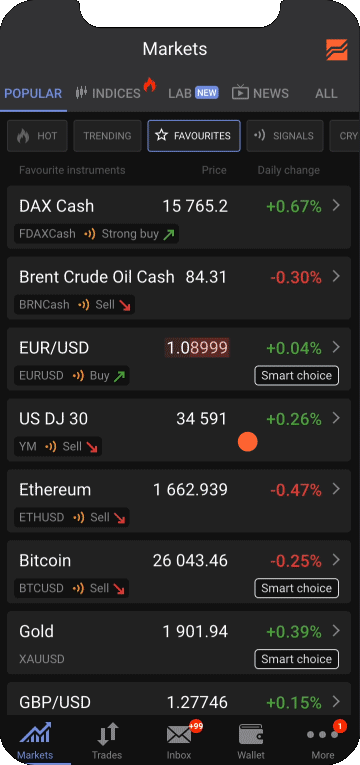
Task: Toggle the Hot flame filter
Action: click(x=37, y=136)
